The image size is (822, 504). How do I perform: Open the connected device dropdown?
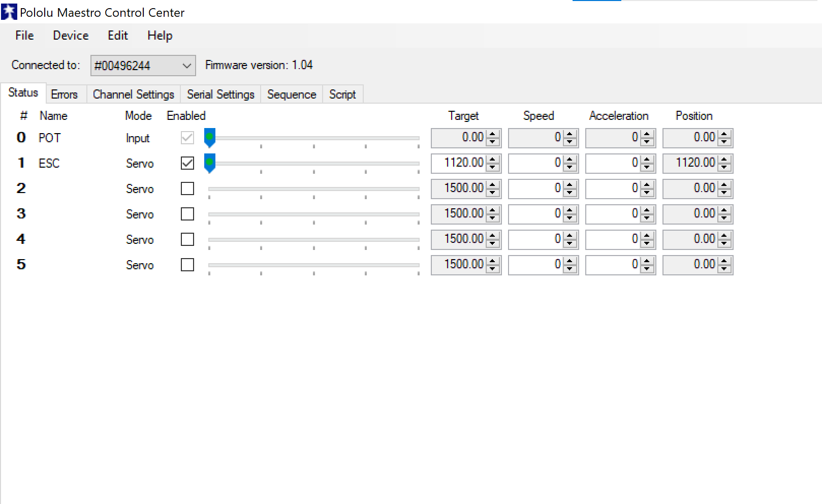tap(143, 66)
